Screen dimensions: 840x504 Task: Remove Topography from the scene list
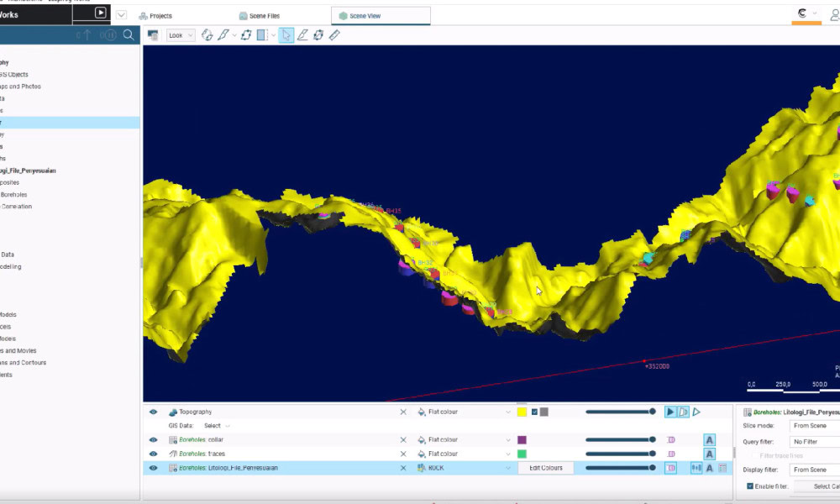[403, 412]
